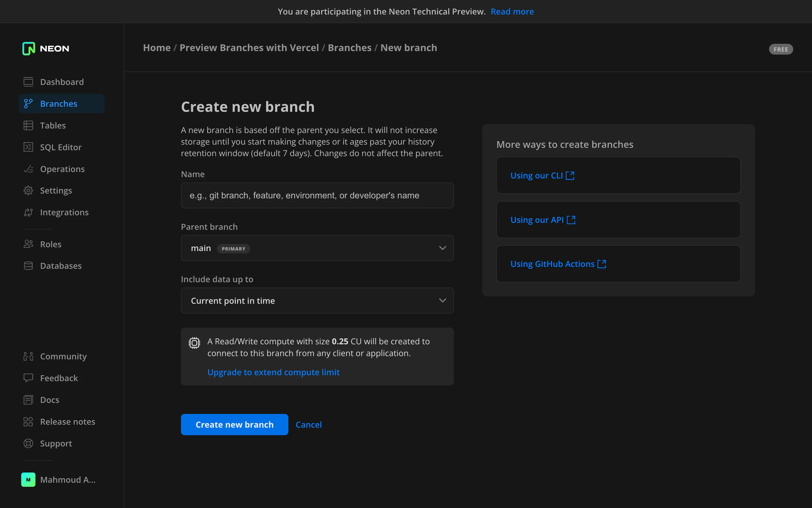Click the compute chip icon in info box

click(x=194, y=343)
